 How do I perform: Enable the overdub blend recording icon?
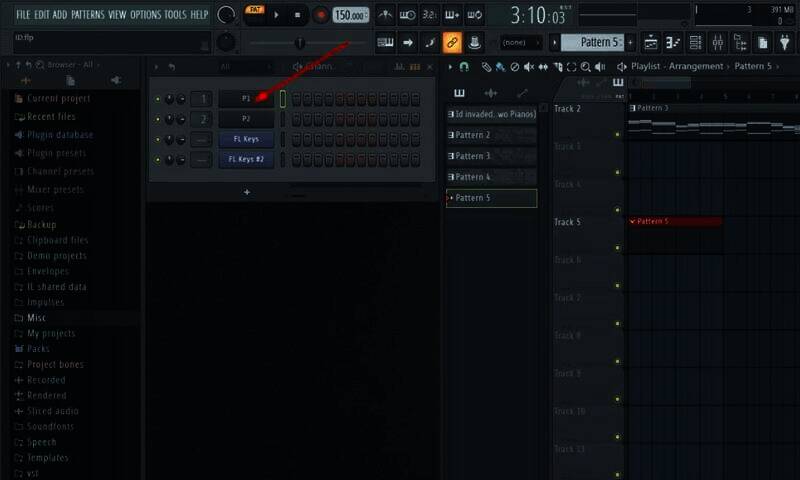click(x=452, y=15)
